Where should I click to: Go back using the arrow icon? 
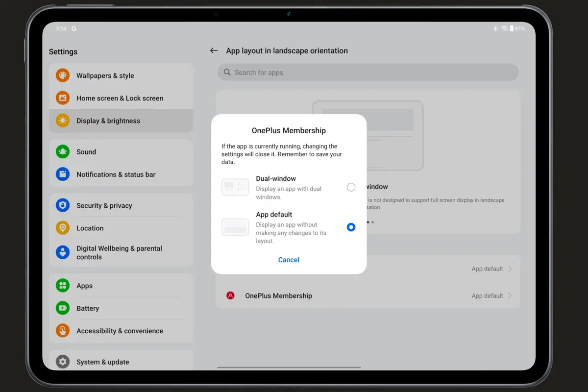point(214,50)
